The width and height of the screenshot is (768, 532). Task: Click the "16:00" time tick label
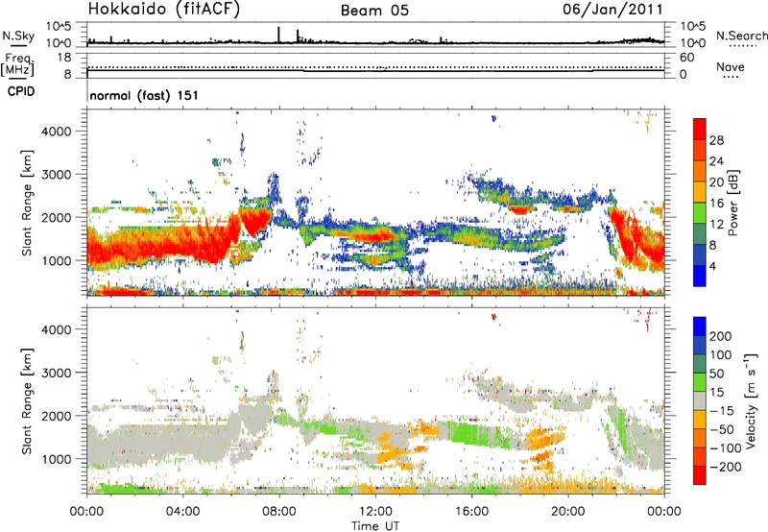[471, 512]
